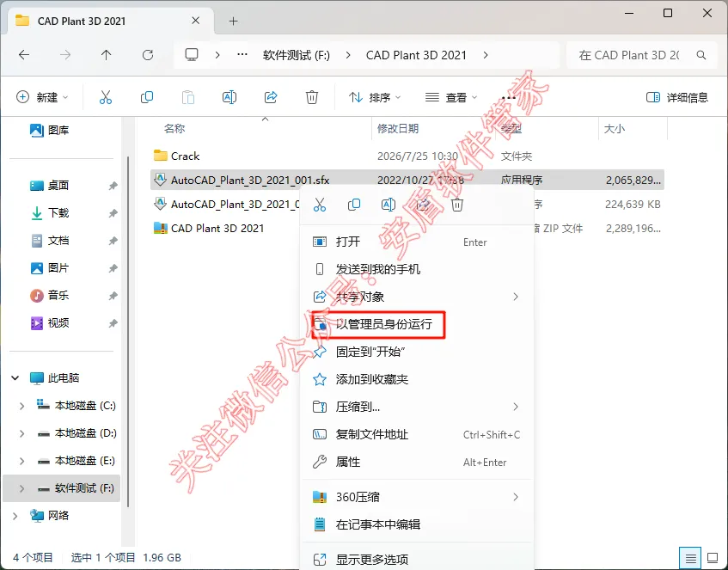Screen dimensions: 728x570
Task: Open the 新建 dropdown
Action: tap(42, 97)
